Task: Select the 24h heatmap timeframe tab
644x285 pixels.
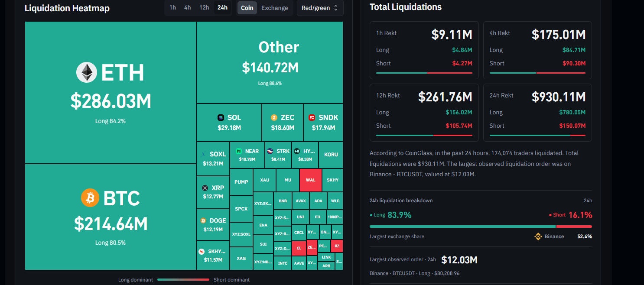Action: coord(222,7)
